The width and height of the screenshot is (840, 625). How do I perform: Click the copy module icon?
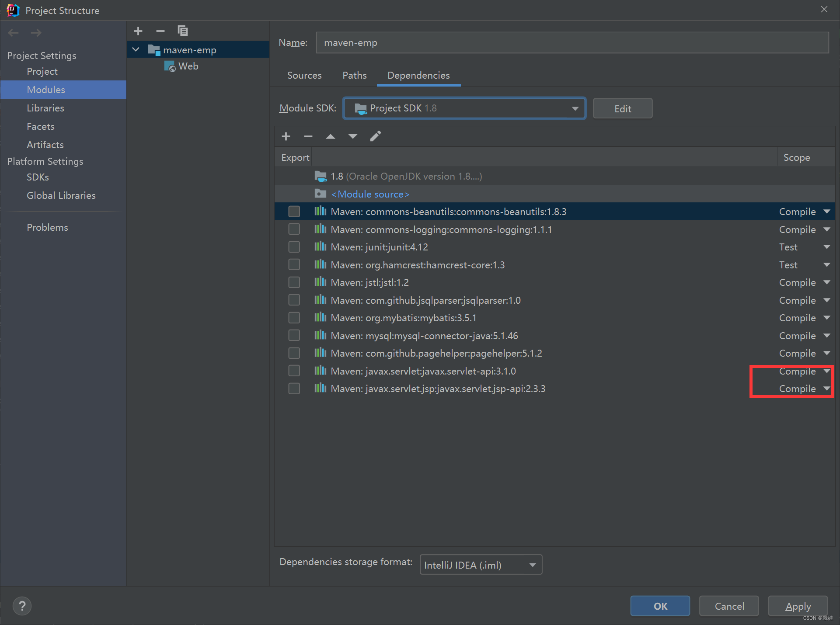182,31
